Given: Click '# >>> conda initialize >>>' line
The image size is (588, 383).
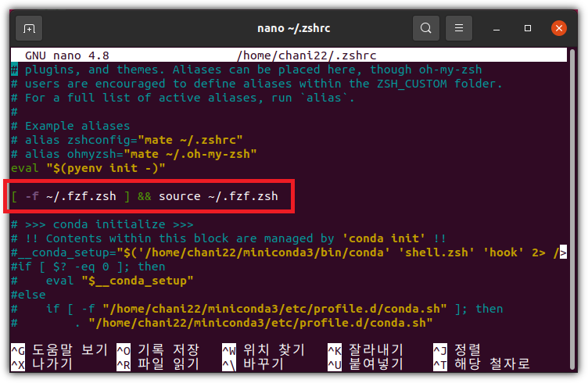Looking at the screenshot, I should click(x=102, y=224).
